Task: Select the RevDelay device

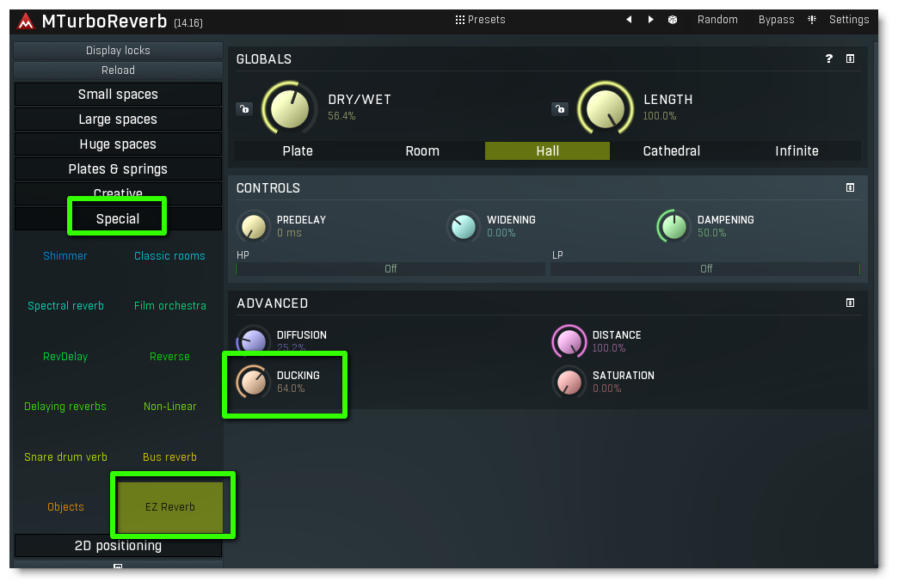Action: [65, 356]
